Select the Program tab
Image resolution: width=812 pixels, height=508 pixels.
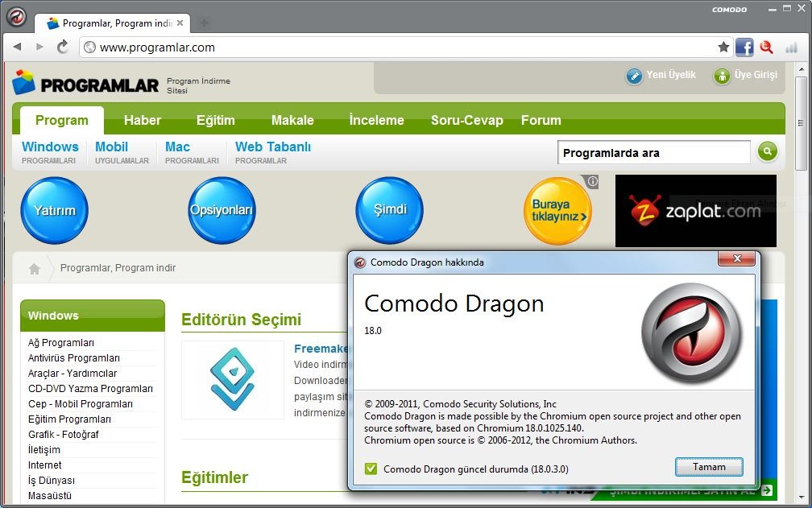click(61, 121)
